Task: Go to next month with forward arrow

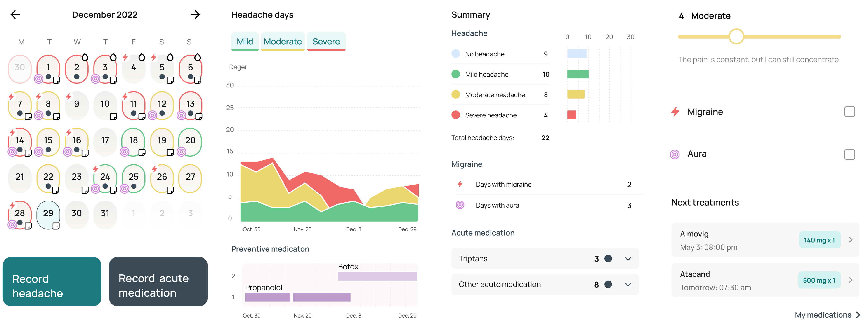Action: (x=195, y=14)
